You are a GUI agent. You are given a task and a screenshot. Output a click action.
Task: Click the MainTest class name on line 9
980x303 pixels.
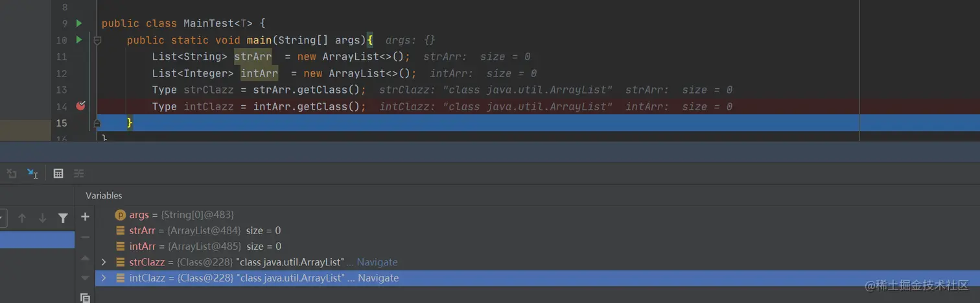(x=209, y=23)
